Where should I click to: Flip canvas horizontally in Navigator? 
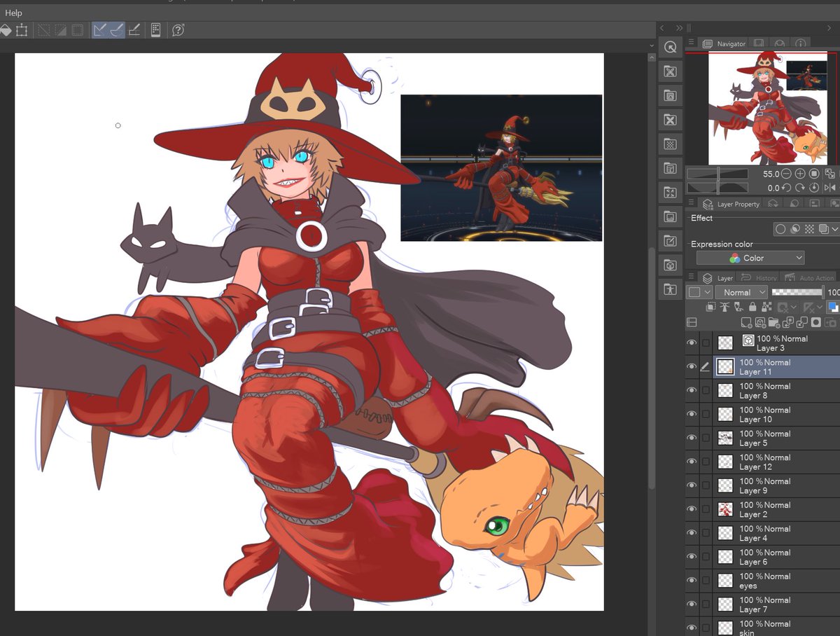click(829, 188)
